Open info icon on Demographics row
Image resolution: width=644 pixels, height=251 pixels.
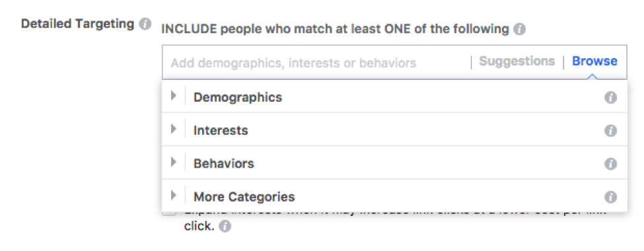point(611,98)
